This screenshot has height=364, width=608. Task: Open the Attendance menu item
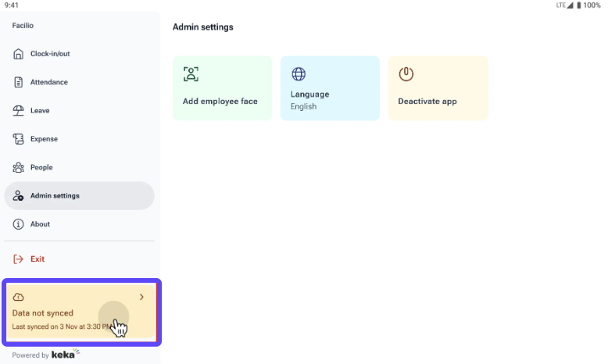[49, 82]
